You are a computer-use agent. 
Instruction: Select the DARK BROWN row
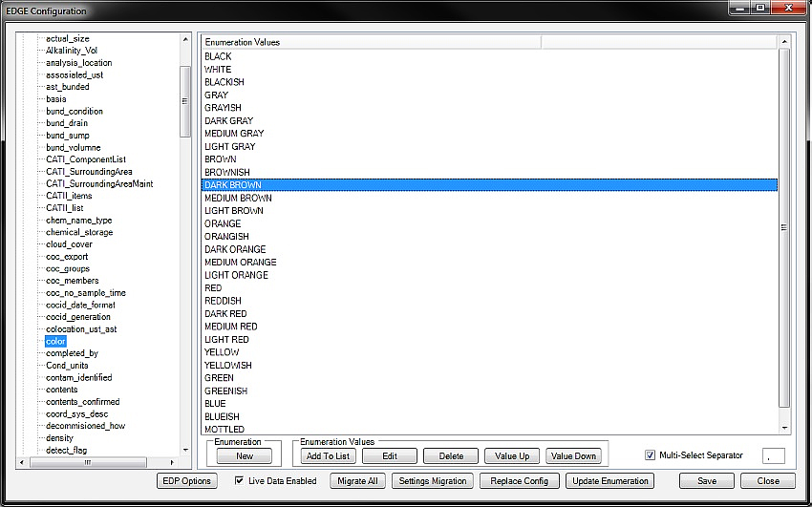point(489,184)
